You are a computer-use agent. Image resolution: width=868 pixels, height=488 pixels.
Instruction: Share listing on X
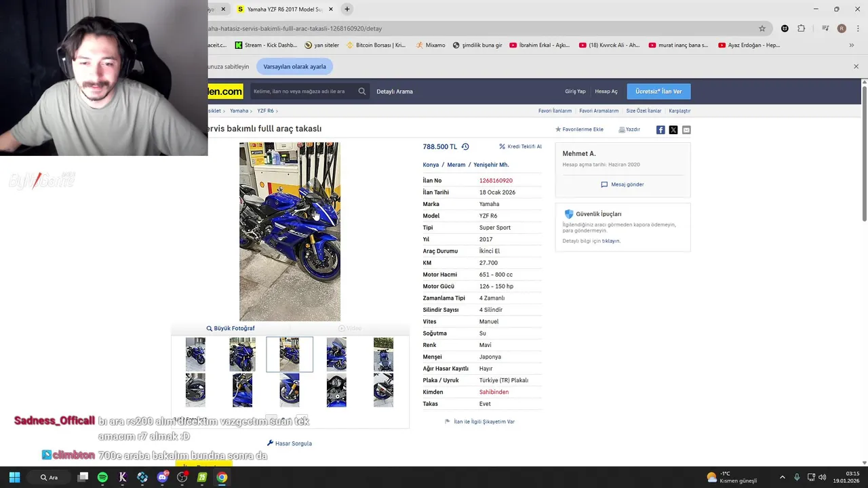673,129
